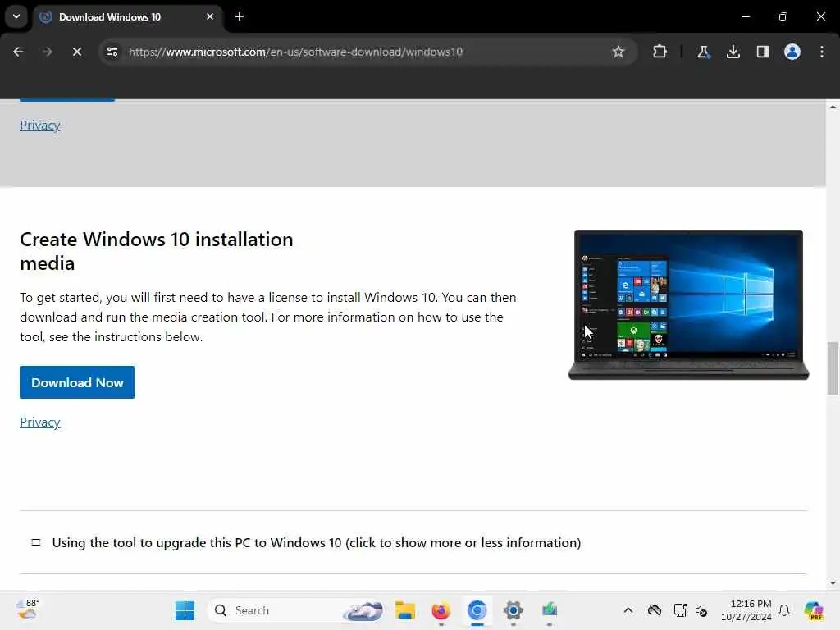
Task: Restore down the browser window
Action: coord(783,16)
